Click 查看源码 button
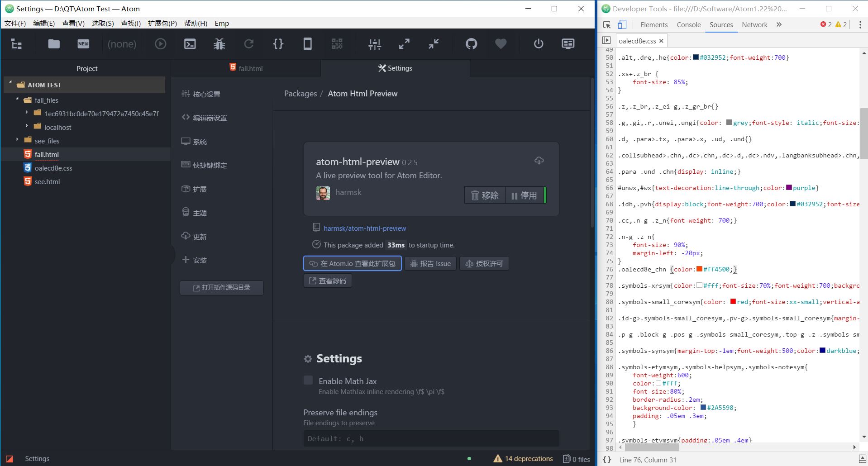This screenshot has height=466, width=868. 328,281
